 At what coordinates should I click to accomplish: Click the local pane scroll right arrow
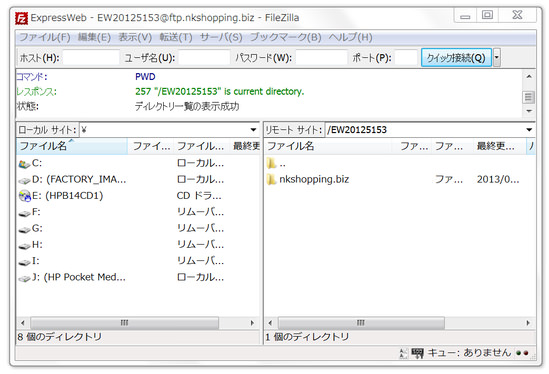pos(252,323)
